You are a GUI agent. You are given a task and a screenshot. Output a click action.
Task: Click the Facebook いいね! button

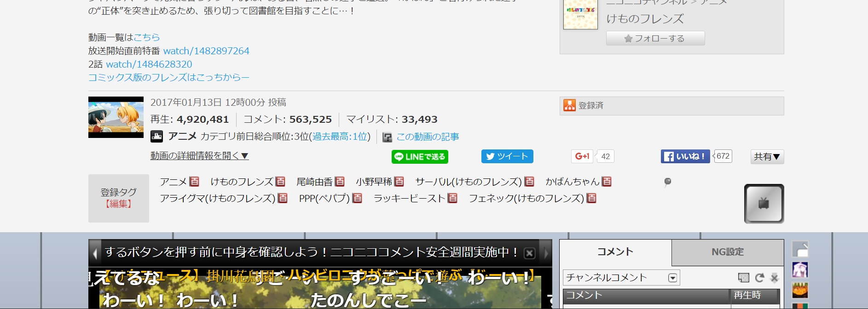tap(685, 156)
